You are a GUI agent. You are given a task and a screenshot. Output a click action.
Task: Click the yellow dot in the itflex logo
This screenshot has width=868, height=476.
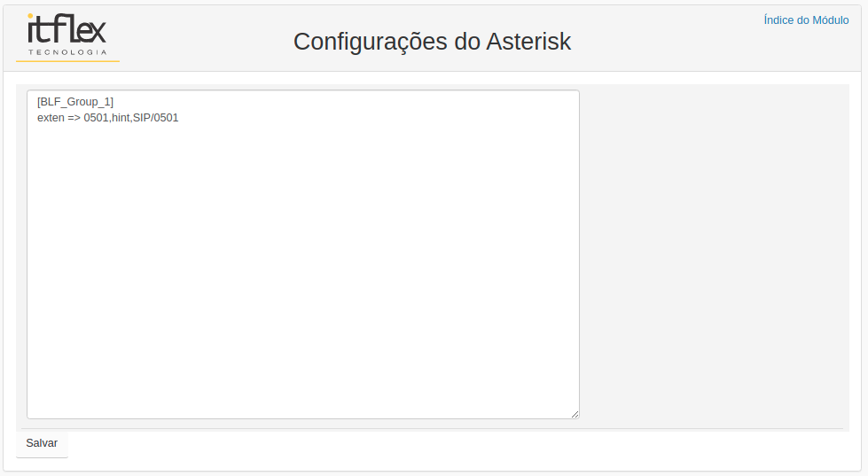click(30, 16)
